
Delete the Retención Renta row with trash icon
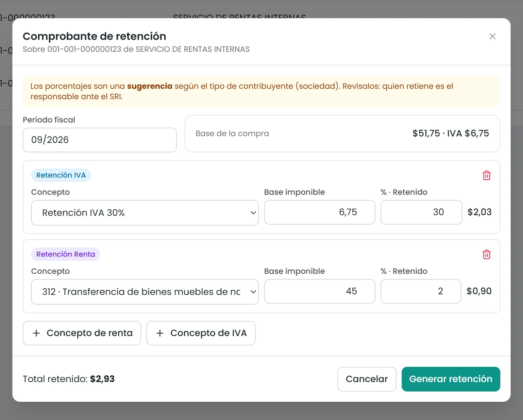pyautogui.click(x=486, y=254)
